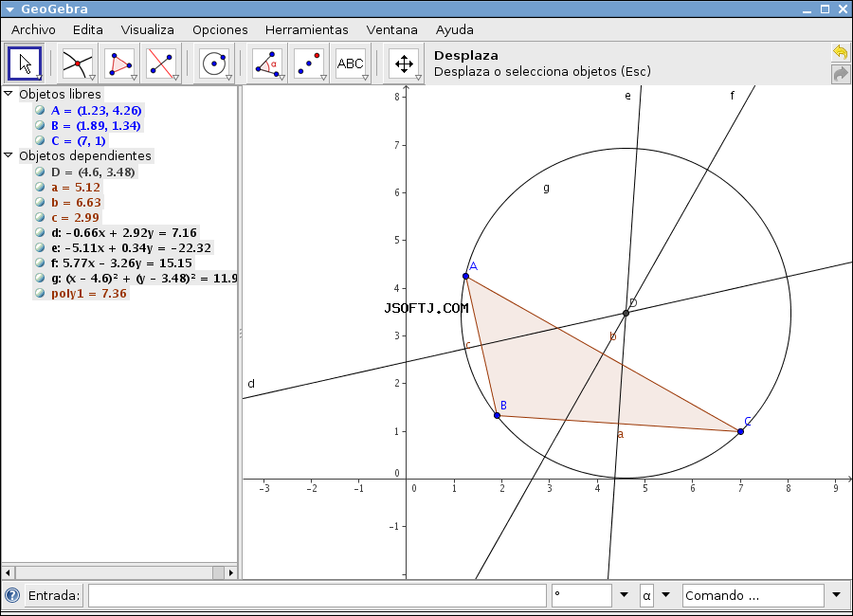Open the Visualiza menu
Viewport: 853px width, 616px height.
coord(148,30)
